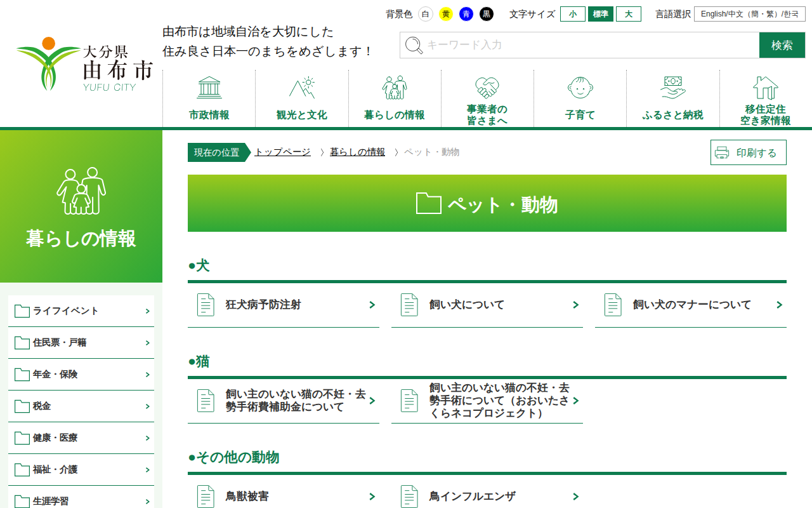
Task: Select black background color 黒
Action: (487, 14)
